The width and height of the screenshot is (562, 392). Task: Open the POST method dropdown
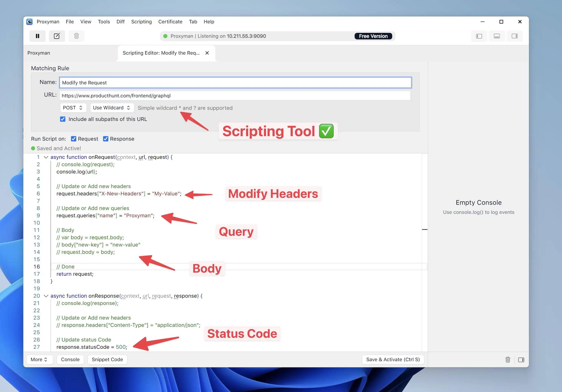point(73,108)
